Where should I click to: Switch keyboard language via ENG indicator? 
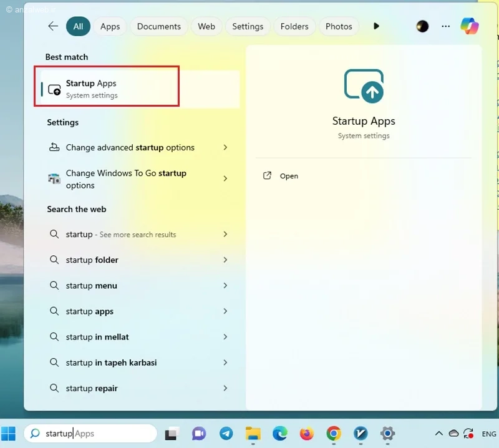point(488,433)
